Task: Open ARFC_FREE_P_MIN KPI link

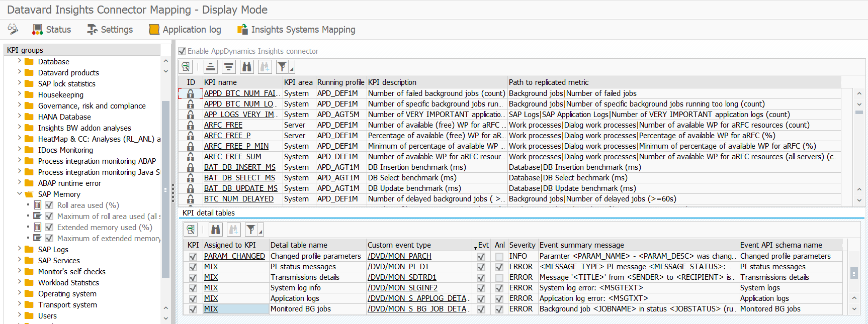Action: 236,146
